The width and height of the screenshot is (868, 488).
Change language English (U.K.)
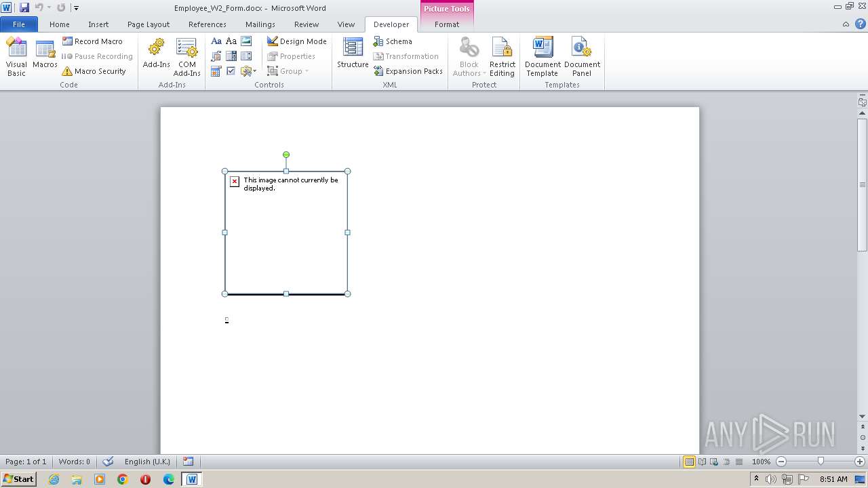coord(147,462)
